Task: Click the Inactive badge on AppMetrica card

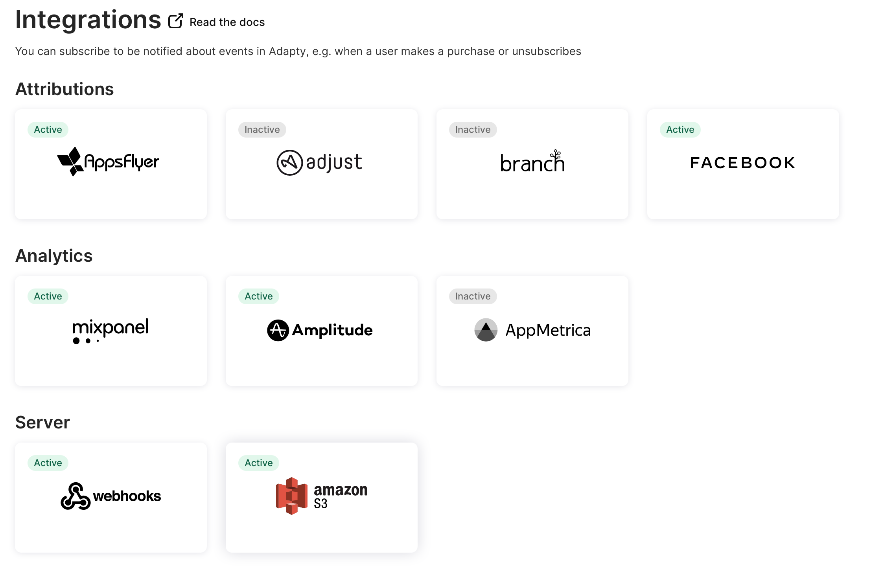Action: pyautogui.click(x=473, y=296)
